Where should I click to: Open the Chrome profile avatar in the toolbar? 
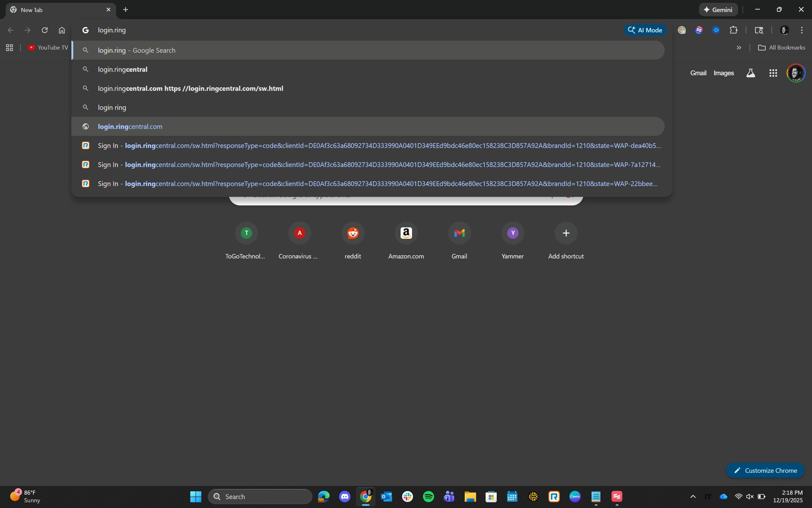[784, 30]
